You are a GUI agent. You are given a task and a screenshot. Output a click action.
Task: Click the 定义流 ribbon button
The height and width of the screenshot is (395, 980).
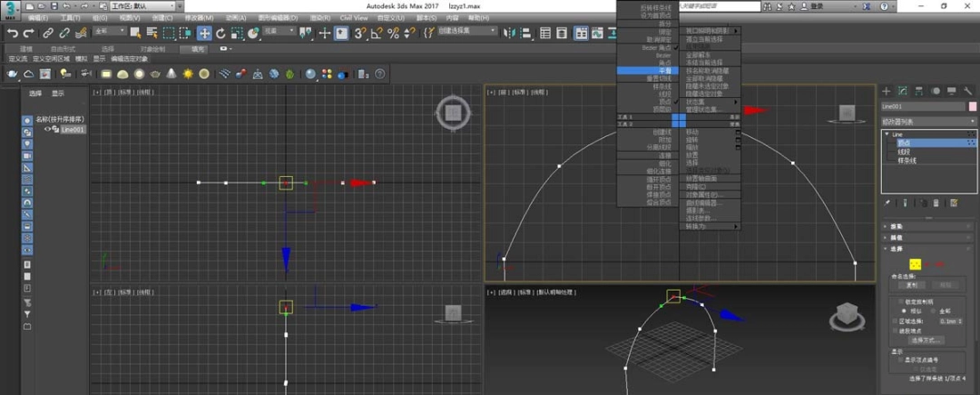[17, 59]
